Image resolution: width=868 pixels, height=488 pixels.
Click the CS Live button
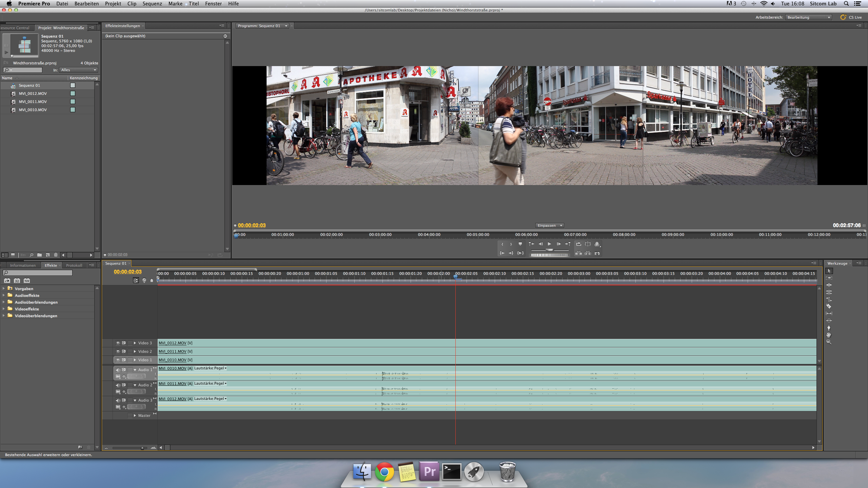point(851,17)
